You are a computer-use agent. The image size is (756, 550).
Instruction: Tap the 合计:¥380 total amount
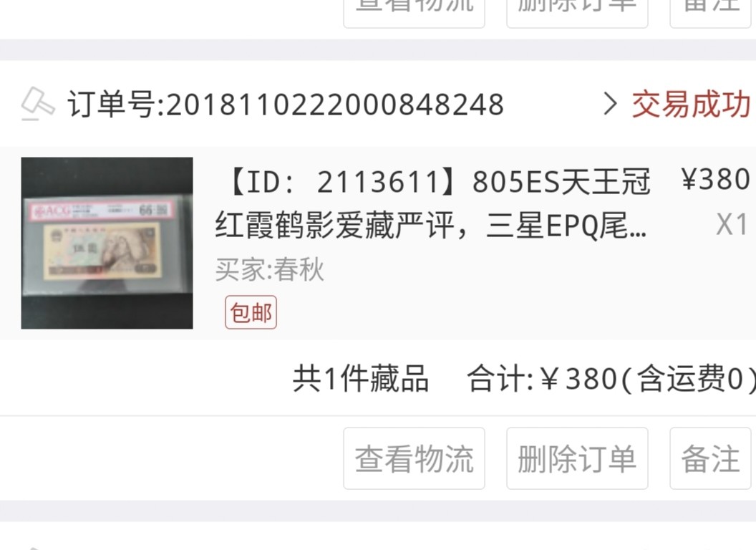(543, 378)
